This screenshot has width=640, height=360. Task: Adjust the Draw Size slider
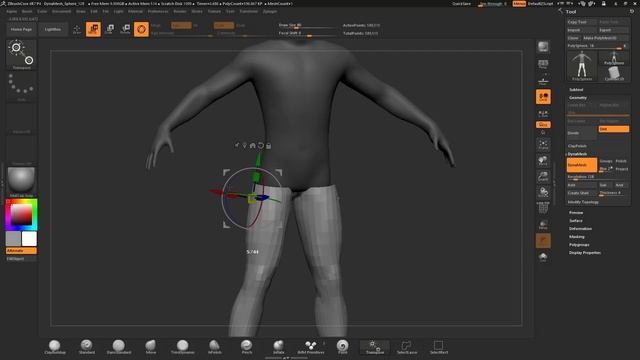307,25
